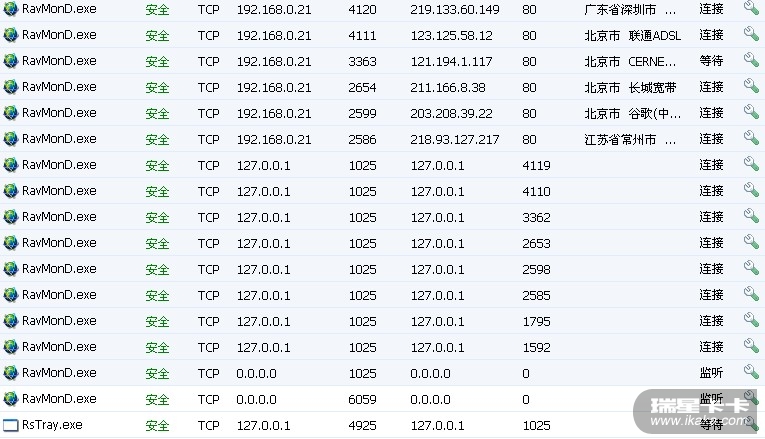The height and width of the screenshot is (439, 765).
Task: Click the RsTray.exe window icon
Action: click(11, 425)
